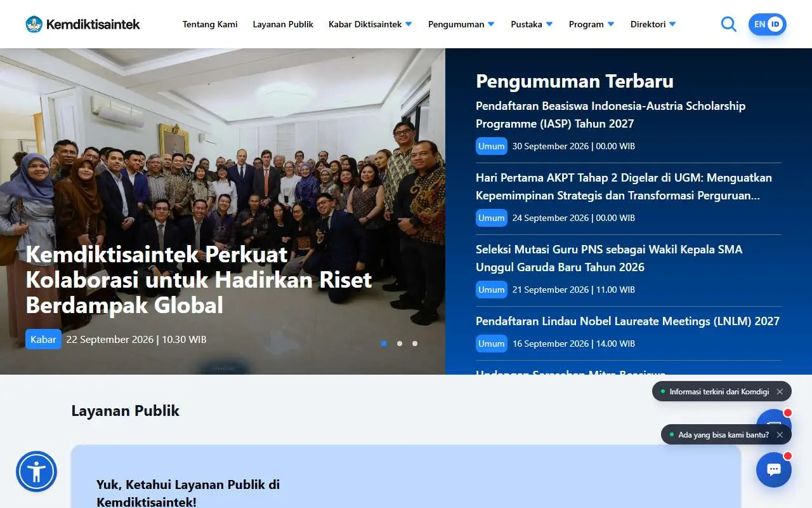Open the IASP Tahun 2027 scholarship announcement
The width and height of the screenshot is (812, 508).
(x=610, y=115)
